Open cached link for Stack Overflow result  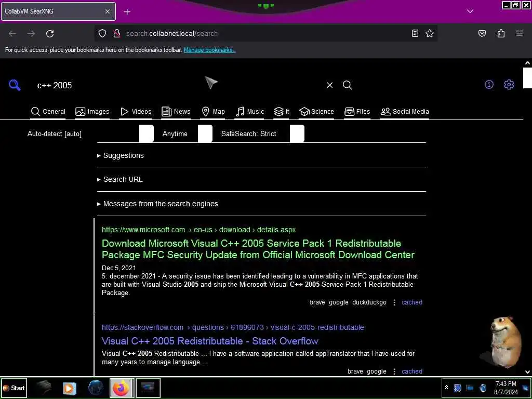412,371
